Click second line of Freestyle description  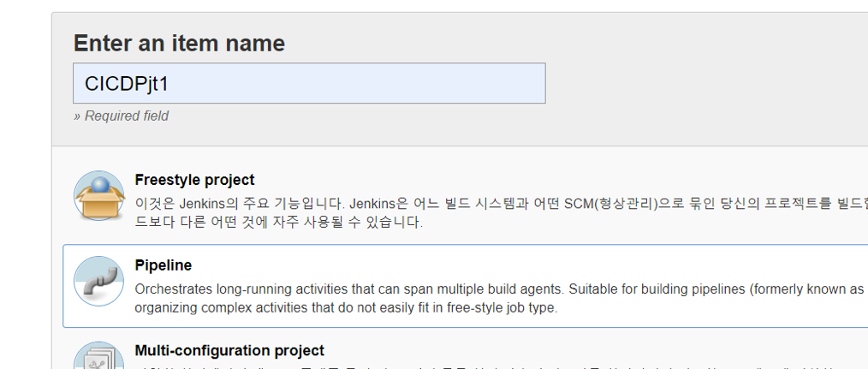pos(278,223)
